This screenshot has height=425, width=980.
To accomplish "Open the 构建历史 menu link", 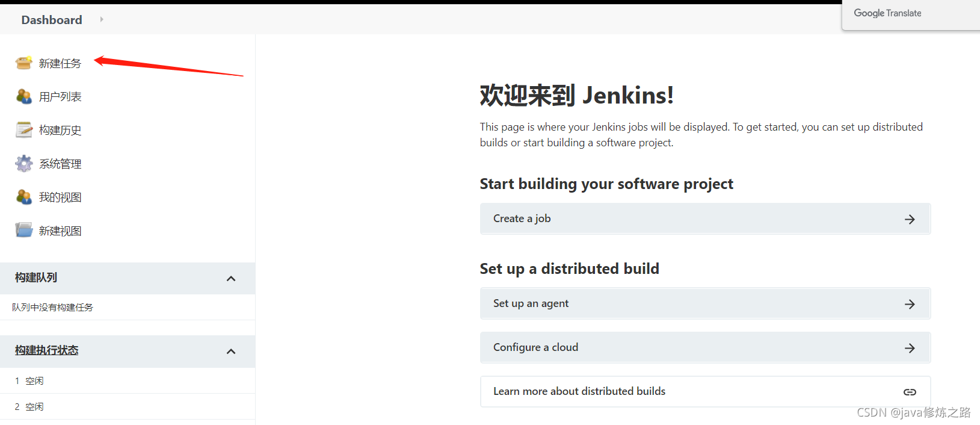I will tap(60, 130).
